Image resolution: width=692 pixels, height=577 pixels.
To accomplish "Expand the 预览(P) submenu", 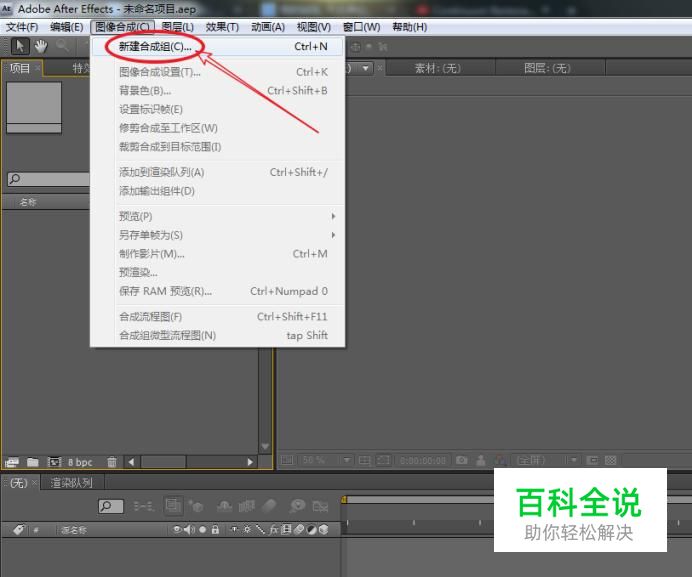I will coord(217,216).
